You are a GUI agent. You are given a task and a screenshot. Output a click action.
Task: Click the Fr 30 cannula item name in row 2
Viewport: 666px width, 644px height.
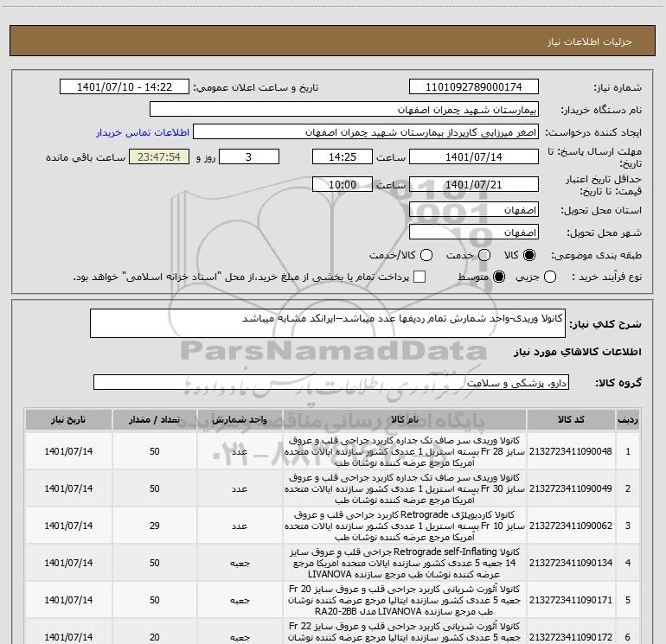point(405,488)
